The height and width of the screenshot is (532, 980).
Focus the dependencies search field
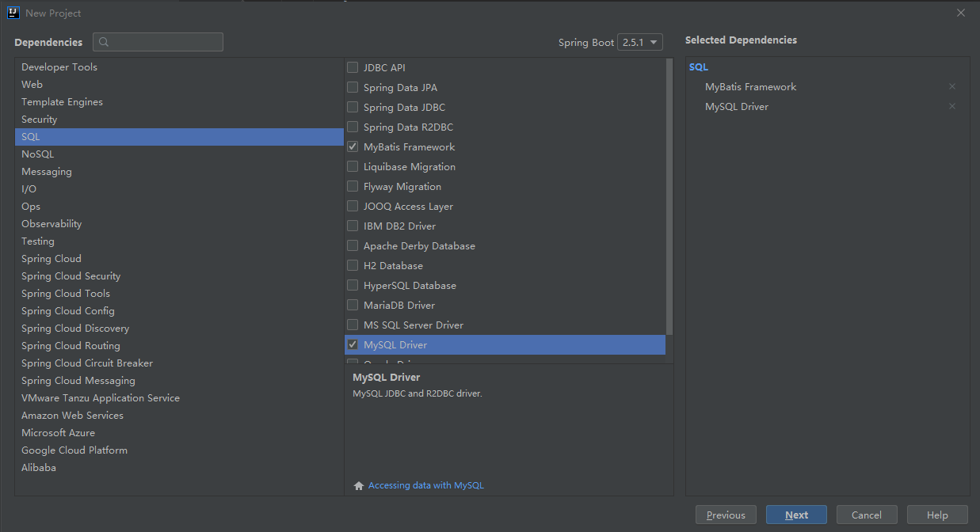tap(158, 42)
